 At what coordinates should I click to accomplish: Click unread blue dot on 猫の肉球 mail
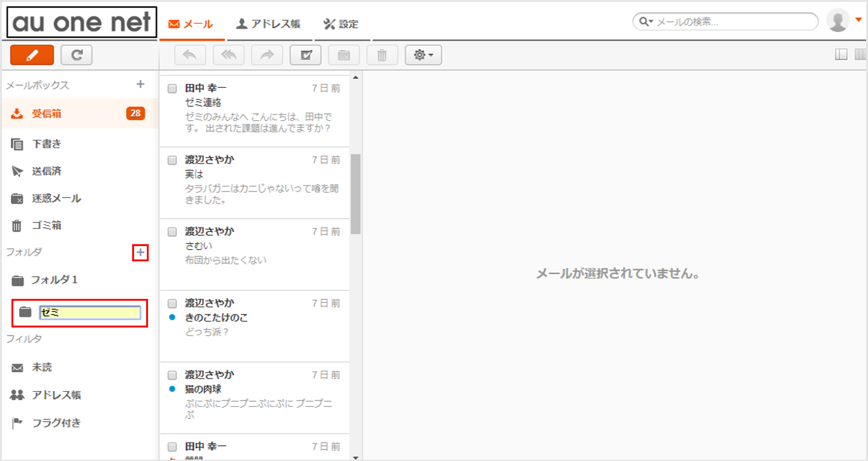click(x=172, y=389)
